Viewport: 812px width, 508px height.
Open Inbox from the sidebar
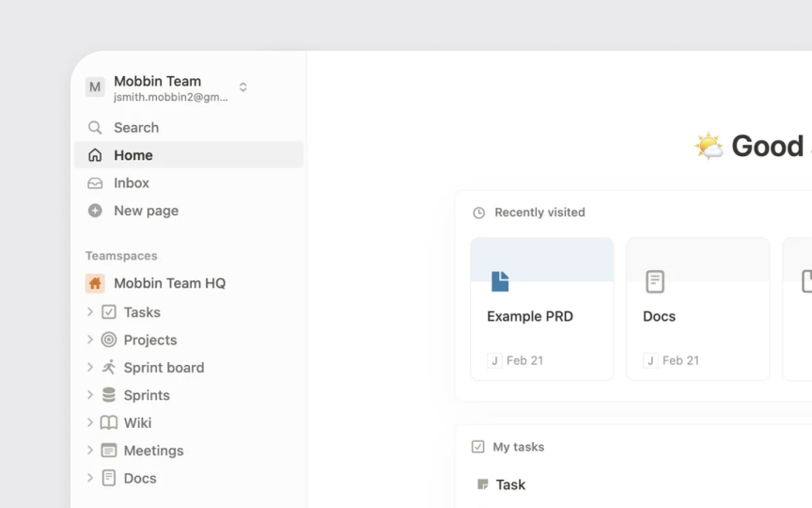click(x=132, y=183)
